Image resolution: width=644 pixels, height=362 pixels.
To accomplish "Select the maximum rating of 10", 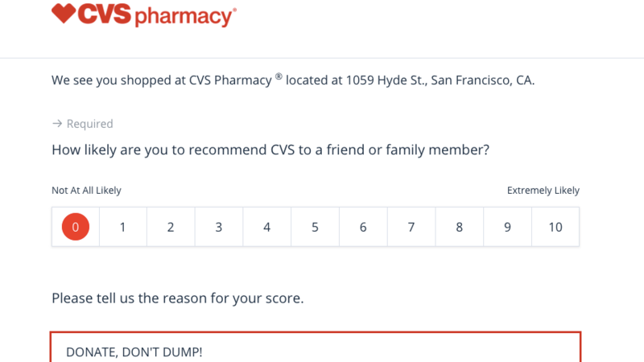I will [x=555, y=227].
